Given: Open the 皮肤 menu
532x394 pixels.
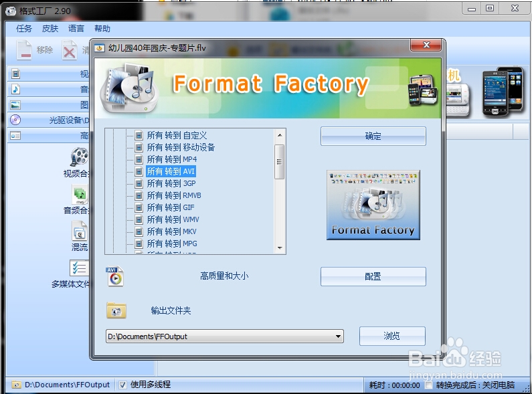Looking at the screenshot, I should [50, 29].
